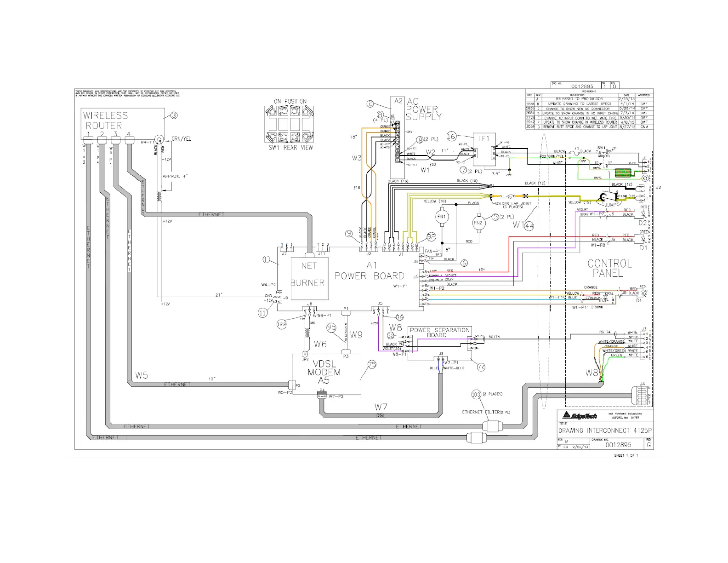Screen dimensions: 728x563
Task: Click the AC POWER SUPPLY label
Action: tap(423, 109)
